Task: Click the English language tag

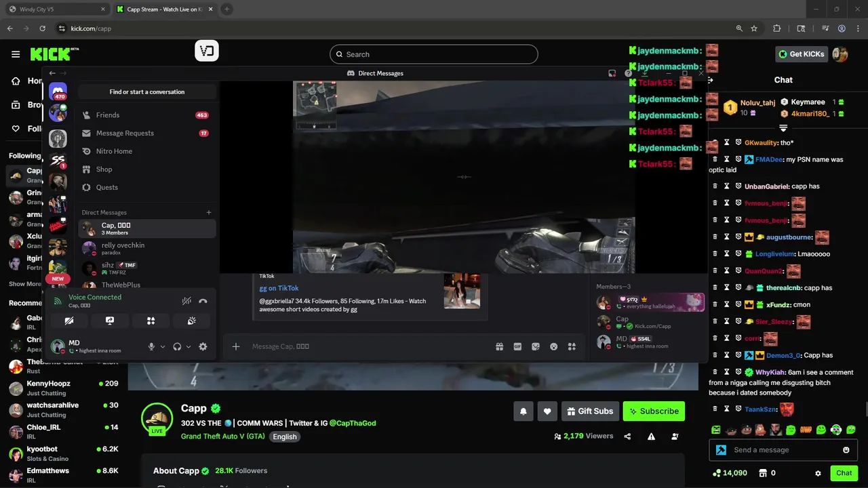Action: (x=285, y=436)
